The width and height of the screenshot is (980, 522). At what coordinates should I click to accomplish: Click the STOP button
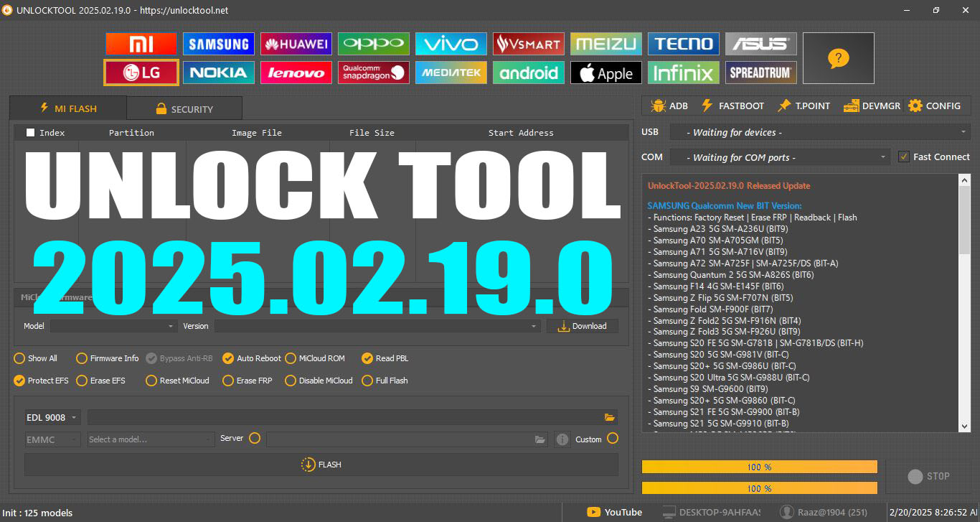click(928, 476)
